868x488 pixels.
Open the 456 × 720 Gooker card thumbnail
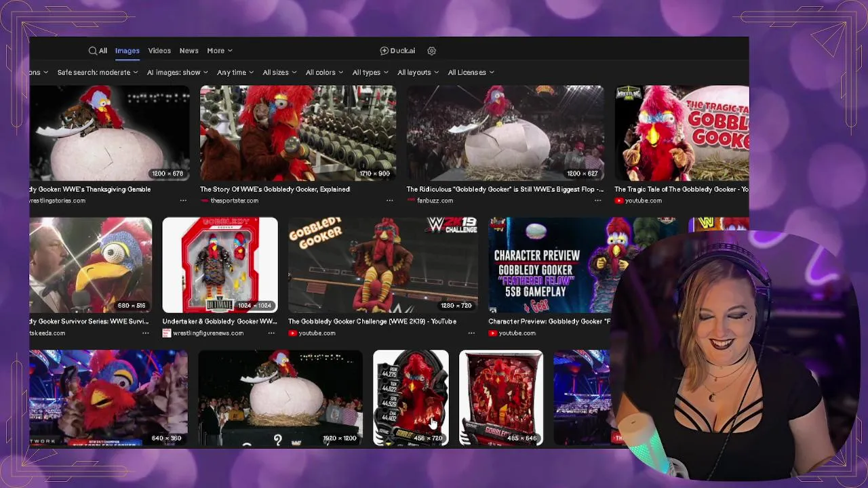pos(410,398)
